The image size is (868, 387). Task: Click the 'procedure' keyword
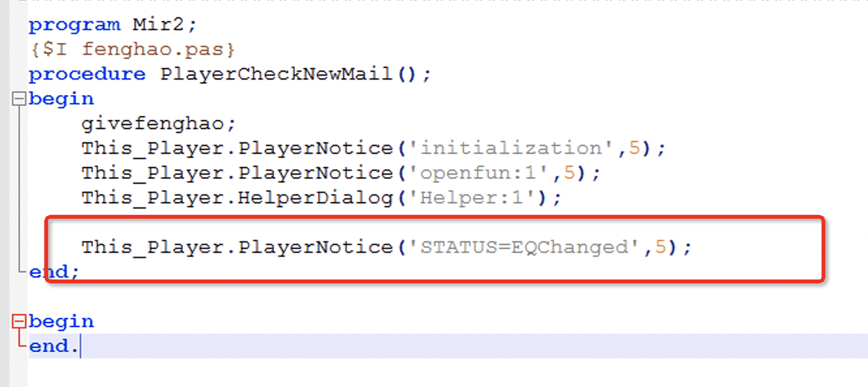click(x=87, y=74)
